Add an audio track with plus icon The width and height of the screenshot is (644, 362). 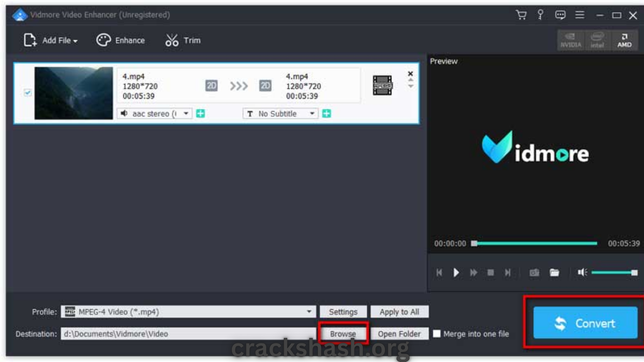coord(200,114)
